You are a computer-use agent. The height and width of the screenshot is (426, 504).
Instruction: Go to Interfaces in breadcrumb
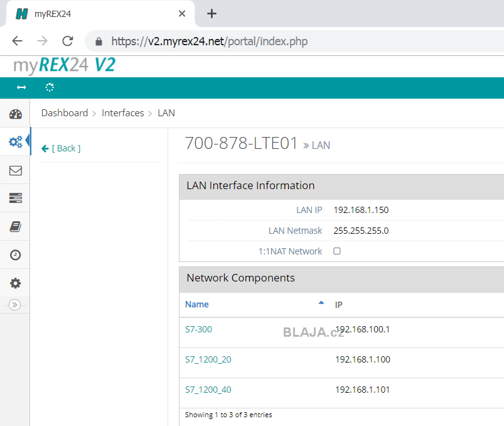(123, 113)
